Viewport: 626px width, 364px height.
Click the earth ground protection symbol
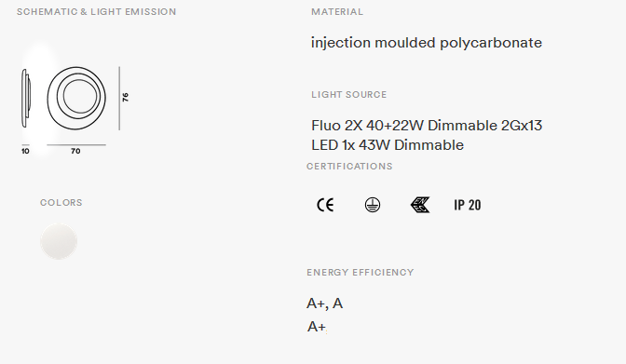373,205
